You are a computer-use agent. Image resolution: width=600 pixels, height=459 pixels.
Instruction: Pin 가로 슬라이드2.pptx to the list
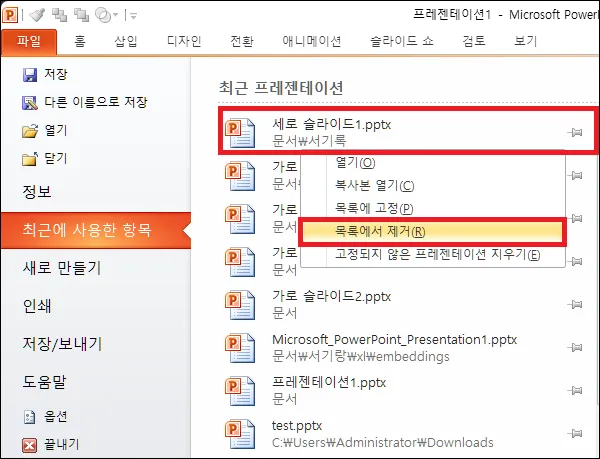(575, 304)
